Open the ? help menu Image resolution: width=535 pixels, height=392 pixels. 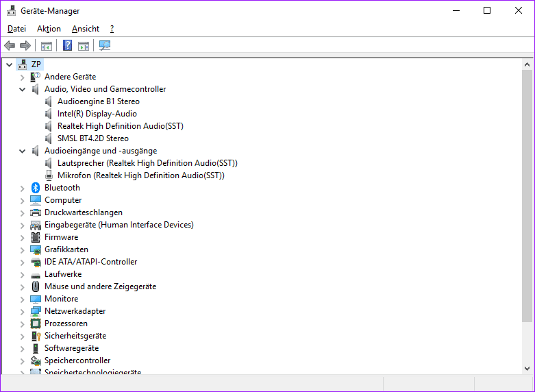pyautogui.click(x=112, y=29)
